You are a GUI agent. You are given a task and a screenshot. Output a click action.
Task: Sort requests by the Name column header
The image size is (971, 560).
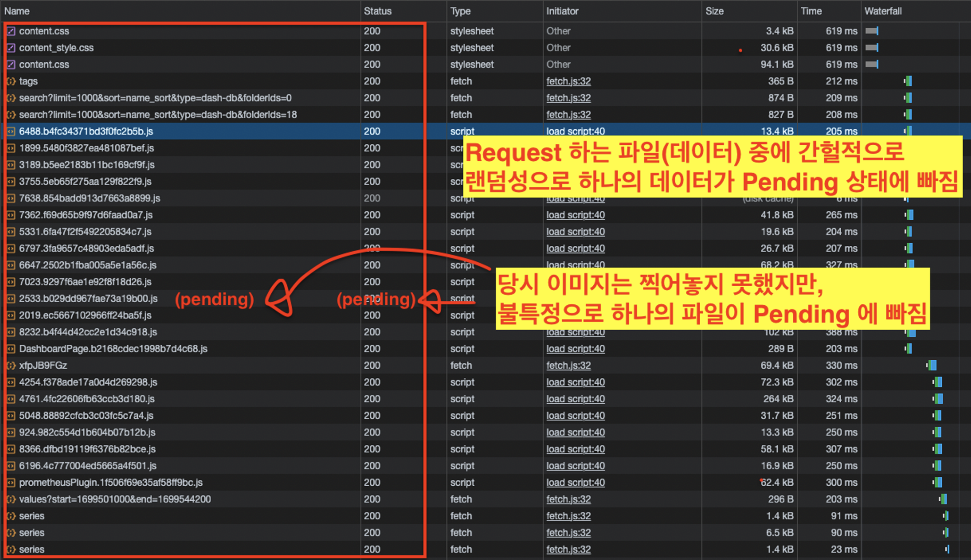click(17, 11)
